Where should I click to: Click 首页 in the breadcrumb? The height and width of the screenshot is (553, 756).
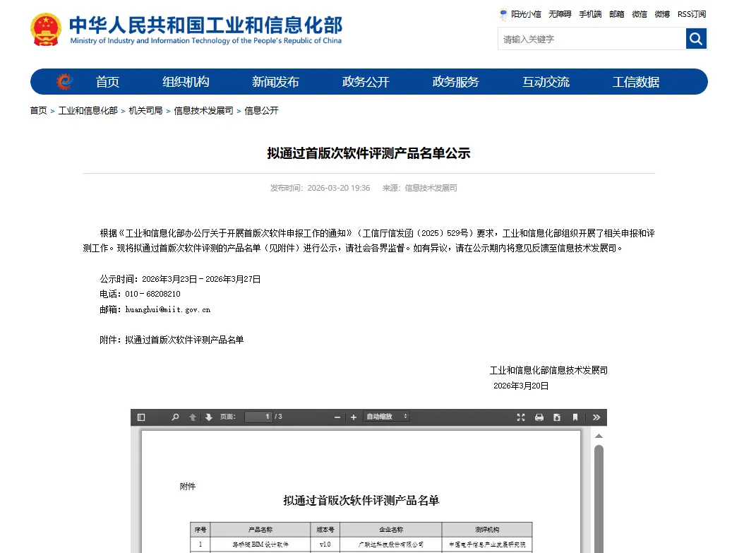coord(39,110)
